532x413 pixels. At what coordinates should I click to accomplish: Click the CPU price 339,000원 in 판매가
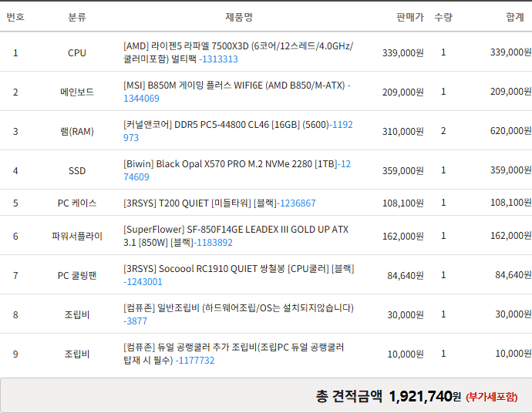pyautogui.click(x=403, y=53)
